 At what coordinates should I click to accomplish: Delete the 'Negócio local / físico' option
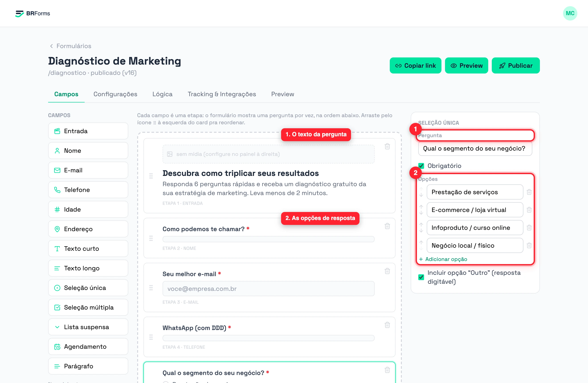coord(529,245)
